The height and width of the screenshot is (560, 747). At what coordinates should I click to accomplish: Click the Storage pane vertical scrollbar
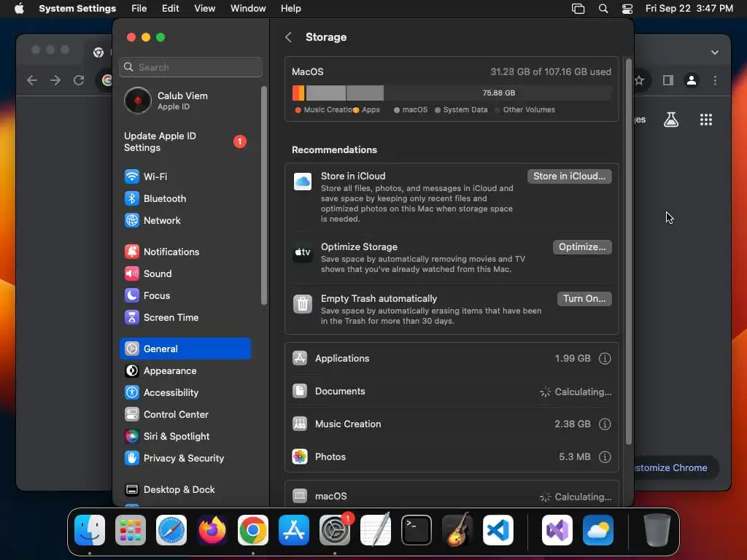point(628,252)
